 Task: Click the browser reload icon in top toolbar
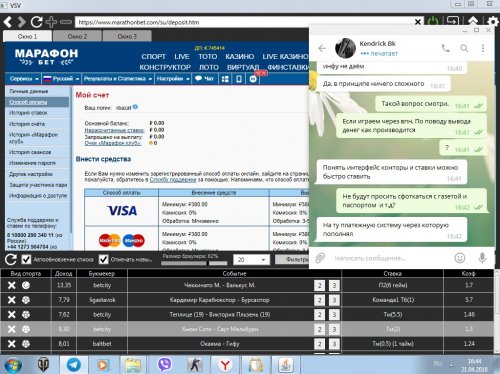(x=36, y=22)
